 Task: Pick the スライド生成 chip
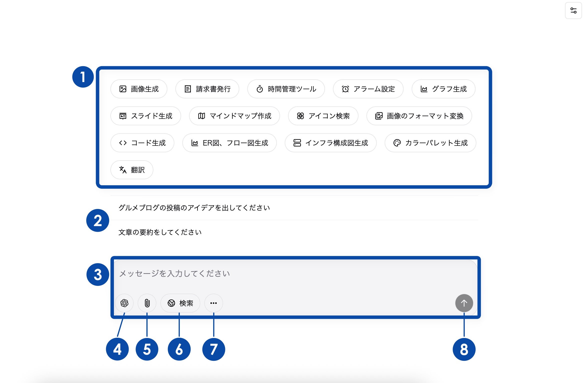(x=146, y=116)
